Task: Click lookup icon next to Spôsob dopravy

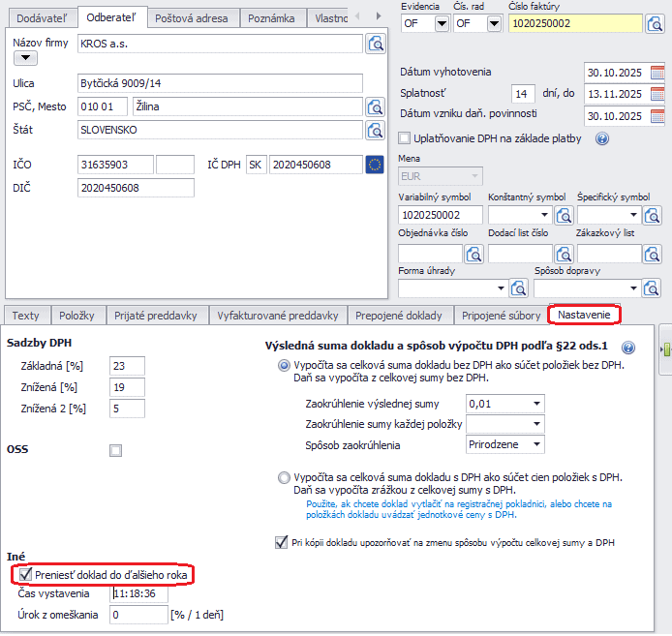Action: click(x=652, y=288)
